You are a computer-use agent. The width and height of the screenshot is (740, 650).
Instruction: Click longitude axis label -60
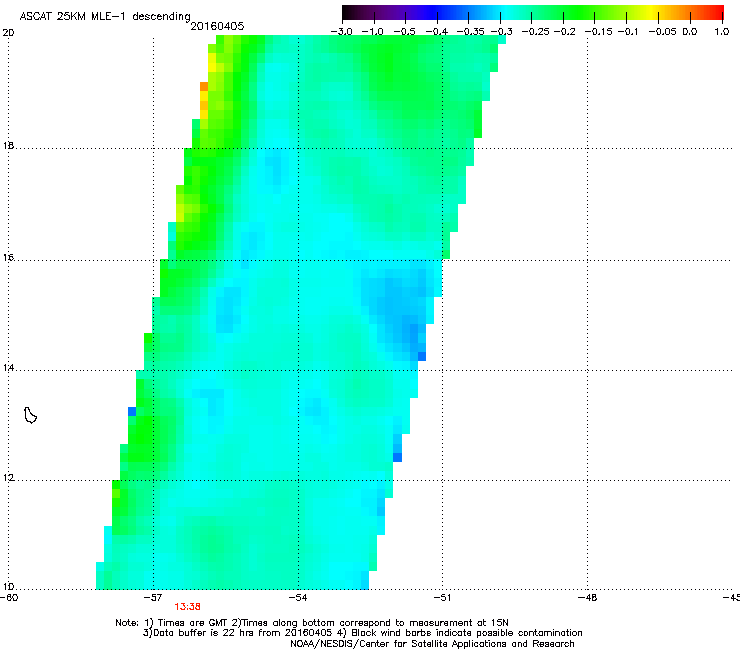click(9, 598)
